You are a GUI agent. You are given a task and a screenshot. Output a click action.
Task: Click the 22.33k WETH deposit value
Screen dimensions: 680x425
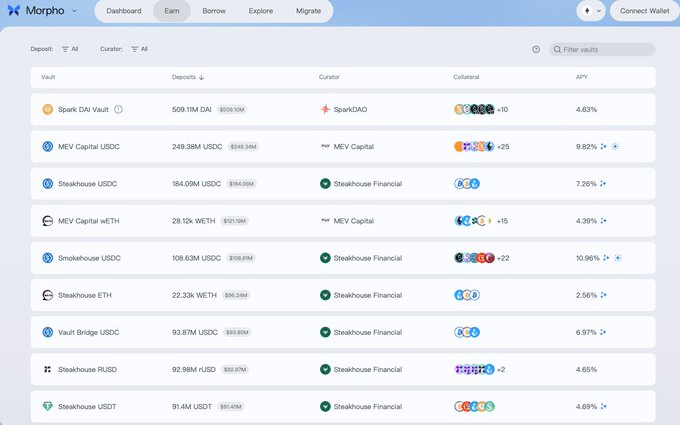pos(194,295)
